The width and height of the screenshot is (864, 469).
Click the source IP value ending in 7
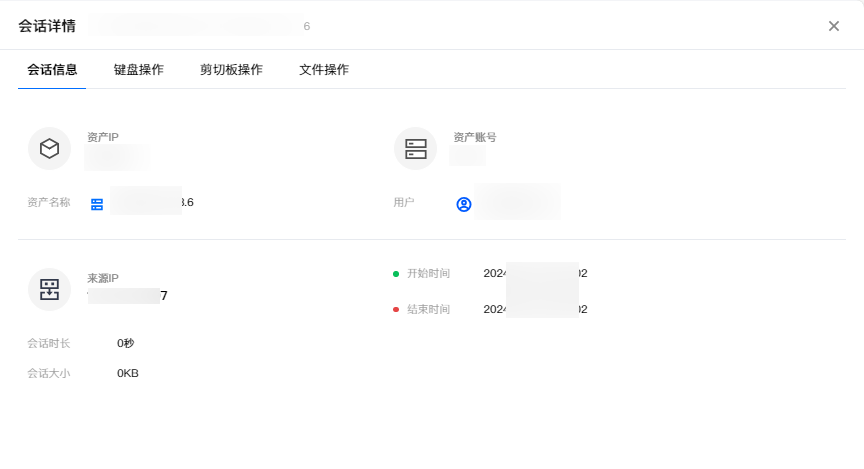pyautogui.click(x=128, y=295)
